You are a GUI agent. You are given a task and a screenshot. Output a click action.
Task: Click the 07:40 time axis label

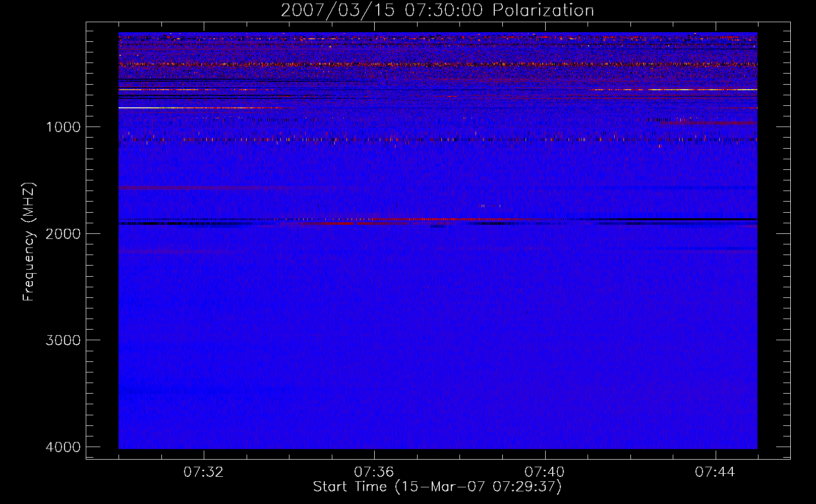click(x=545, y=472)
